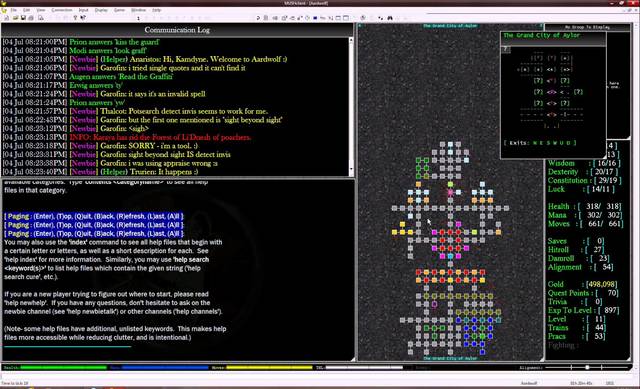640x389 pixels.
Task: Click the 'Exits: N E S W U D' line
Action: (x=540, y=143)
